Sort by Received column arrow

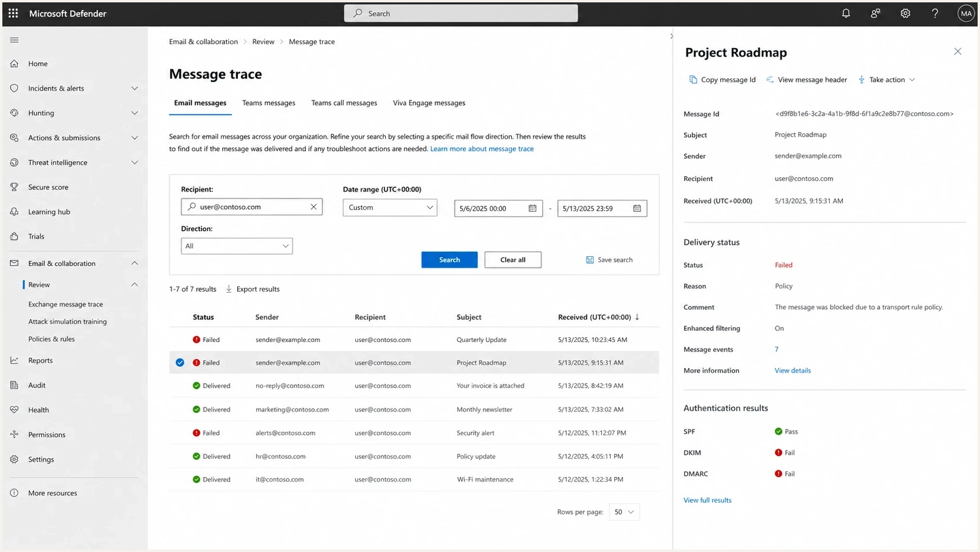coord(637,317)
